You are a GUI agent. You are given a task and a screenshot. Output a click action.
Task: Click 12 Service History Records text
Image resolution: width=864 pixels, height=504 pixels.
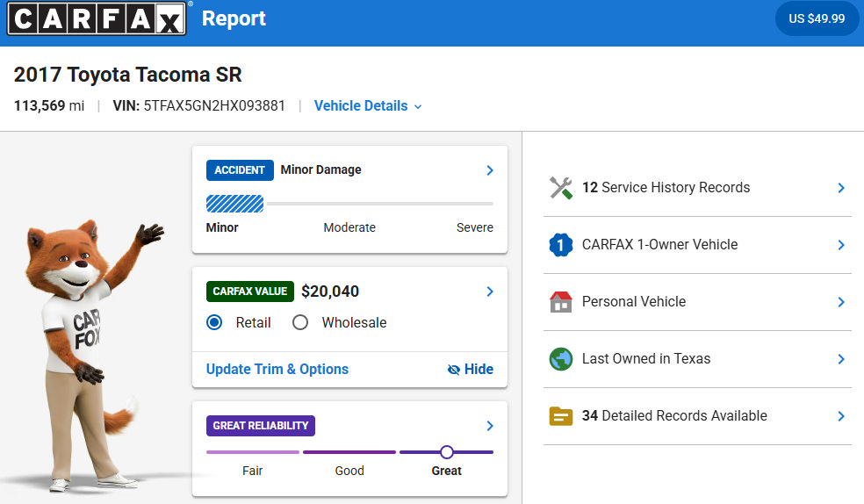coord(666,187)
